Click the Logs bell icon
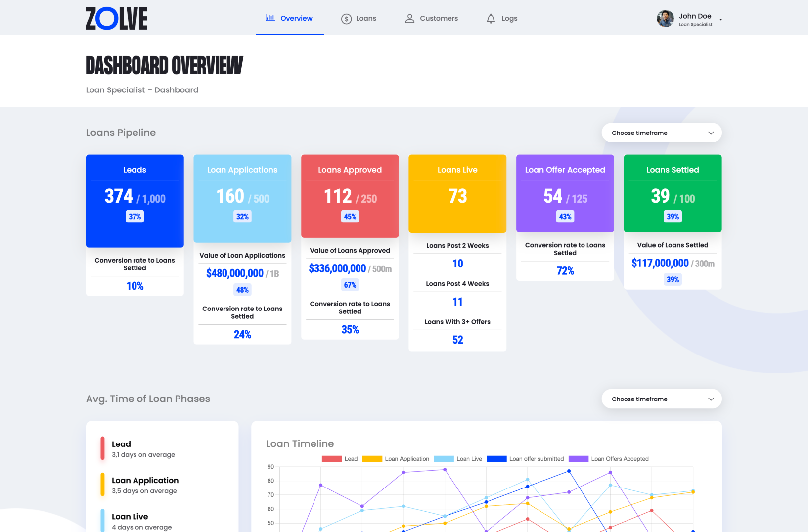The height and width of the screenshot is (532, 808). [491, 19]
